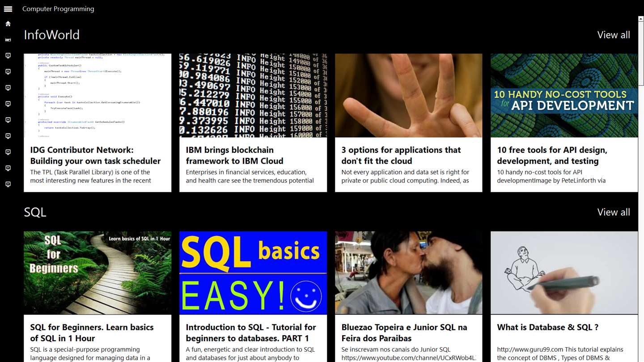This screenshot has height=362, width=644.
Task: Open 'IBM brings blockchain framework to IBM Cloud' title
Action: point(234,156)
